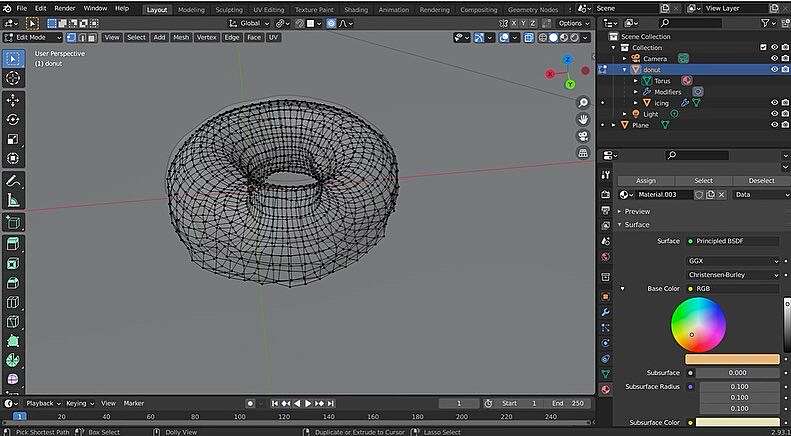
Task: Open the Material properties tab icon
Action: tap(606, 389)
